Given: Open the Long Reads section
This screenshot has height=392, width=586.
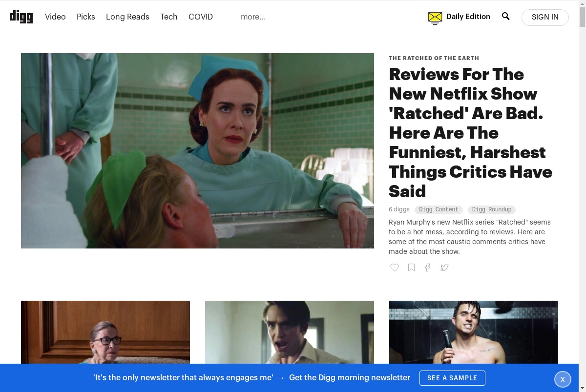Looking at the screenshot, I should point(127,17).
